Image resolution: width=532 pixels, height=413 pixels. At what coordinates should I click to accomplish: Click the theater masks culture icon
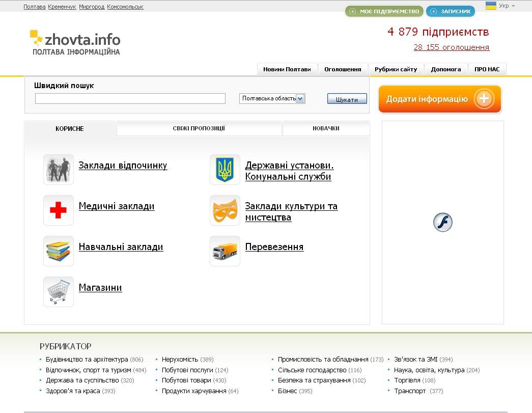[x=225, y=210]
